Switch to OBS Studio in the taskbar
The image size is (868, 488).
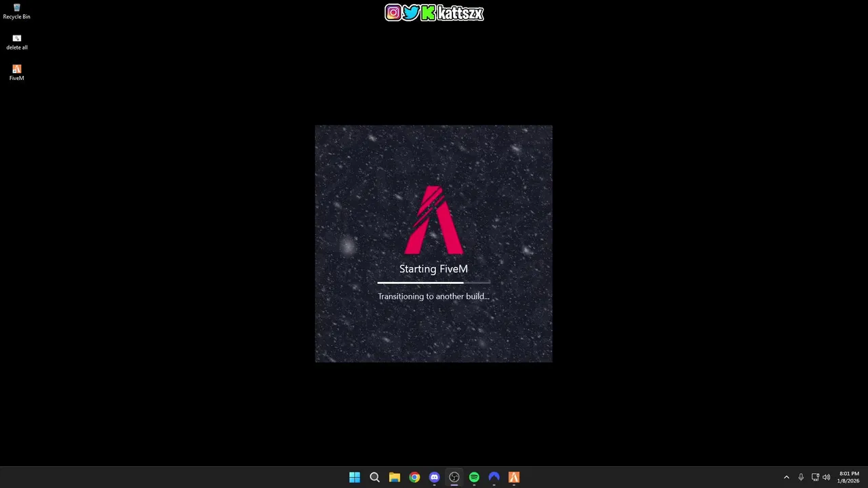[x=454, y=477]
